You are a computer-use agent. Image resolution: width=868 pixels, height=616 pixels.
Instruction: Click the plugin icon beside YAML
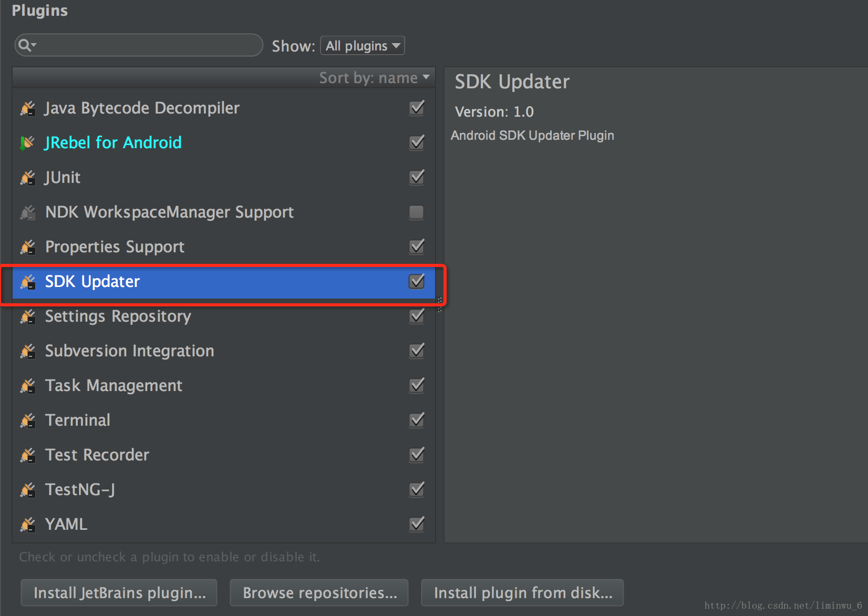click(x=28, y=525)
